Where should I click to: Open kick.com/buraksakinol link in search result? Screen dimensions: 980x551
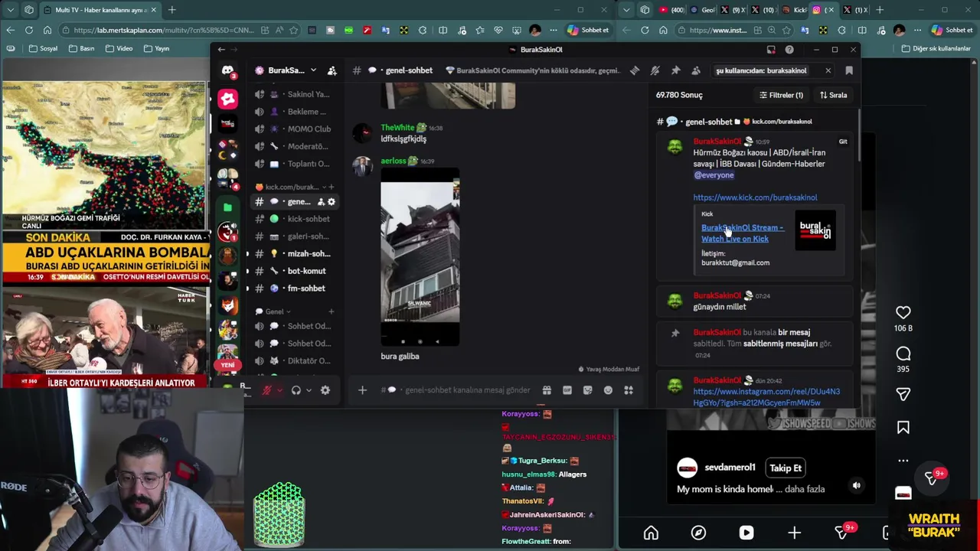click(755, 197)
